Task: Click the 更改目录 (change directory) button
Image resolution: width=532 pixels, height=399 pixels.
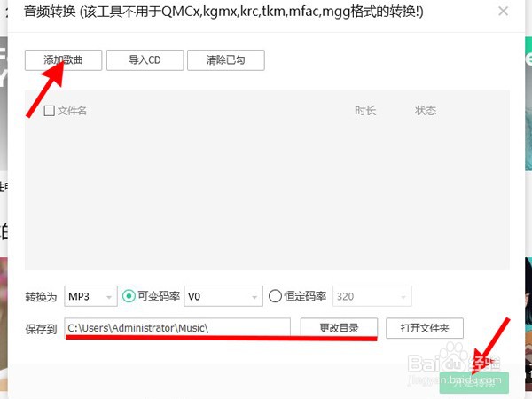Action: [339, 328]
